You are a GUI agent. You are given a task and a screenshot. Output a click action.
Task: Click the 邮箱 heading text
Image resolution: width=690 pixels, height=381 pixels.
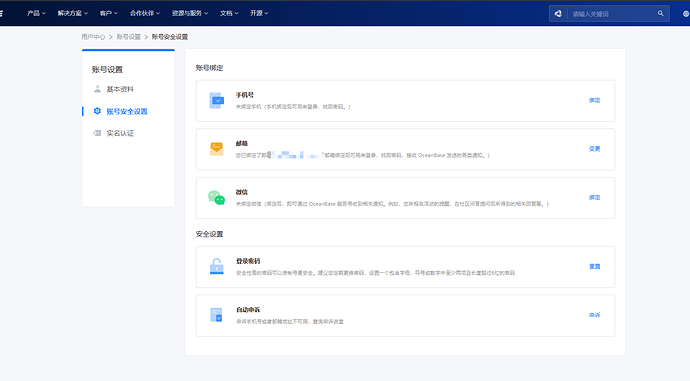pyautogui.click(x=242, y=143)
